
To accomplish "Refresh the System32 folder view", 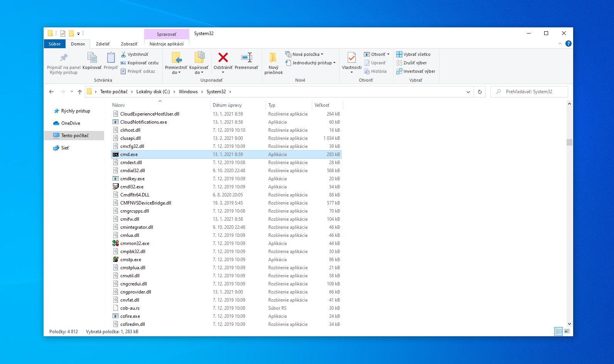I will pos(480,92).
